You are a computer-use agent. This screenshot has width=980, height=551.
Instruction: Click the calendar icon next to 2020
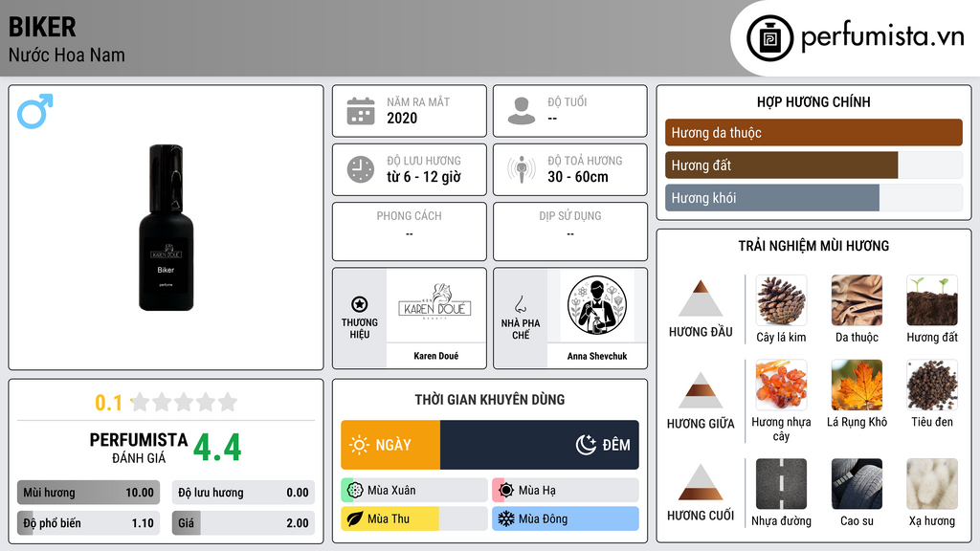[x=361, y=111]
